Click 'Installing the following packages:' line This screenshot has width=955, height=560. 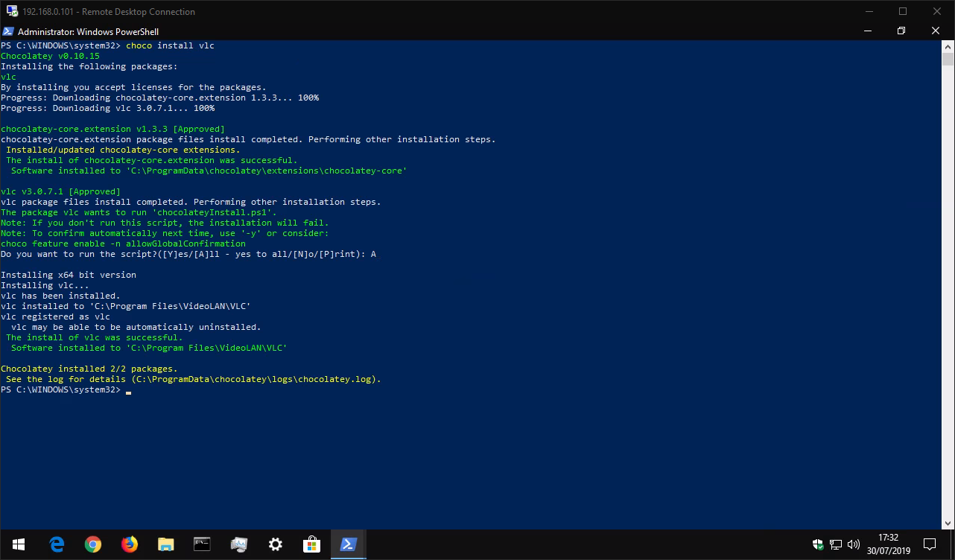(x=89, y=66)
